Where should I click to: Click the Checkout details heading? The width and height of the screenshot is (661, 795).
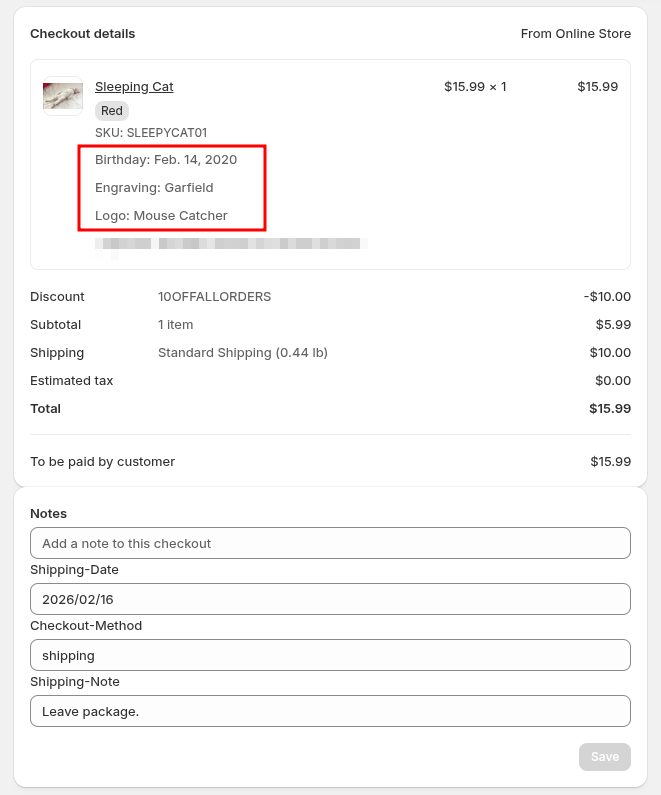tap(82, 34)
